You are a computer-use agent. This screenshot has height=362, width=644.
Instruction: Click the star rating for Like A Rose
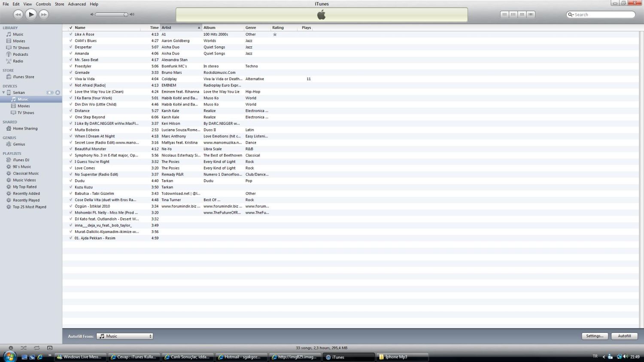pos(275,34)
